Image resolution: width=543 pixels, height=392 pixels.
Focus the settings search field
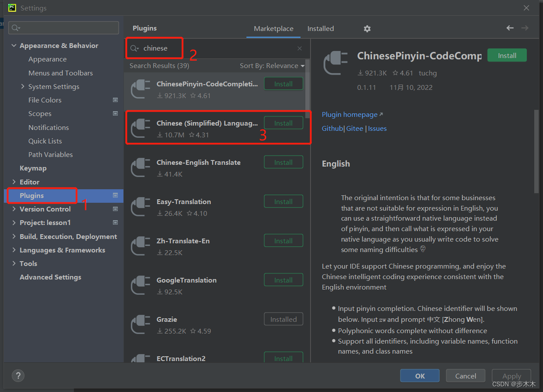[64, 28]
